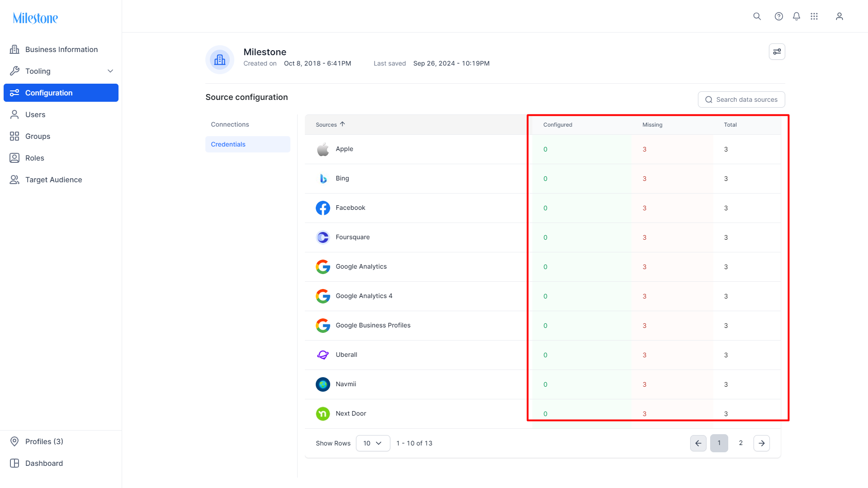The height and width of the screenshot is (488, 868).
Task: Expand the Tooling menu chevron
Action: click(x=110, y=71)
